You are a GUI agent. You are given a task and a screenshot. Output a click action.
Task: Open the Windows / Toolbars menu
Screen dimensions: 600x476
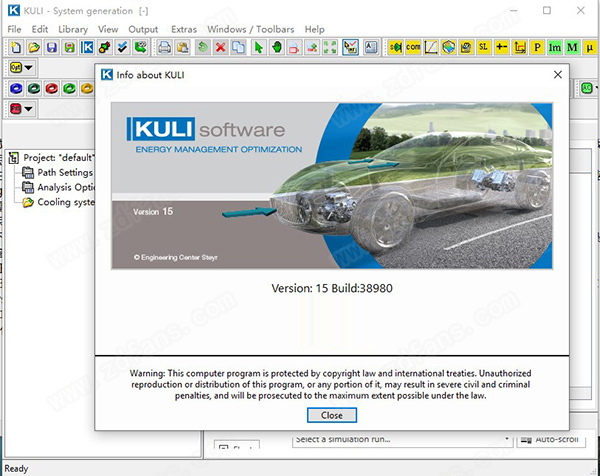pos(251,29)
